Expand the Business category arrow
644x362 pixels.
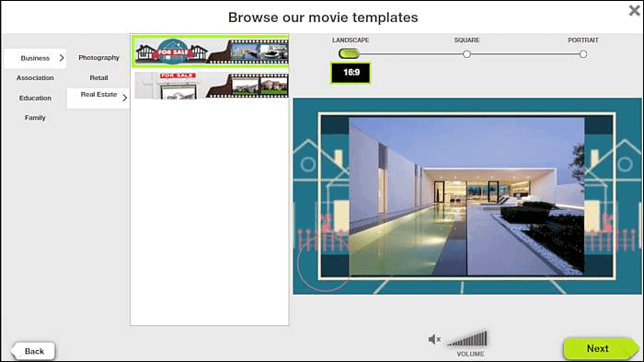pos(62,58)
